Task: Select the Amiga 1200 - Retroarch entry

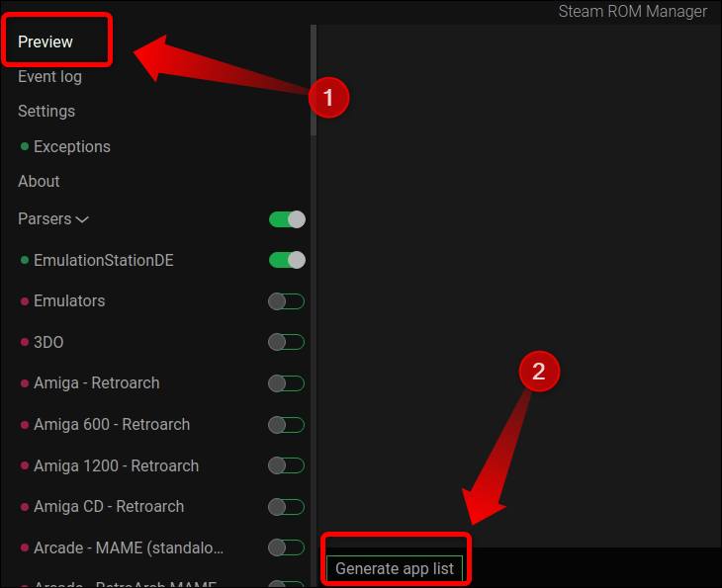Action: (x=116, y=465)
